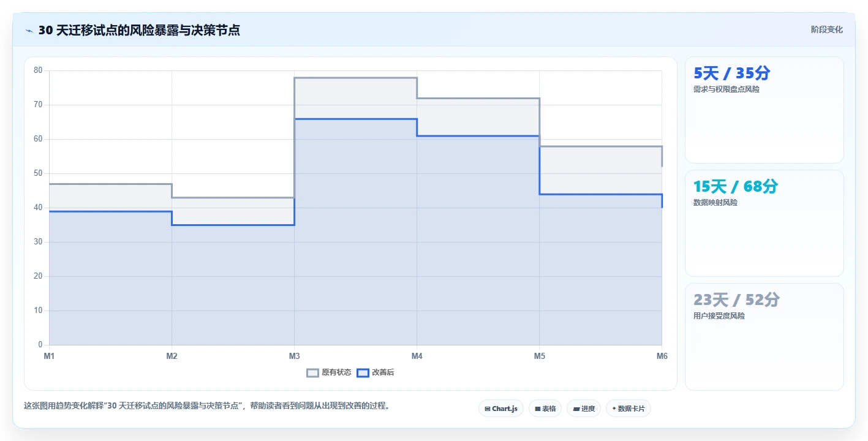Click the table icon in 表格 chip

point(537,409)
